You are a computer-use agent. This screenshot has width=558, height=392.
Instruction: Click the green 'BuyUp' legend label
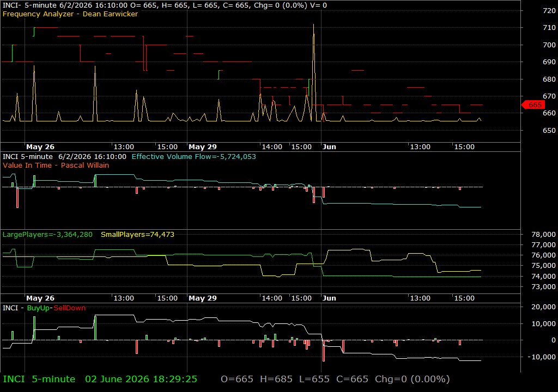(38, 308)
